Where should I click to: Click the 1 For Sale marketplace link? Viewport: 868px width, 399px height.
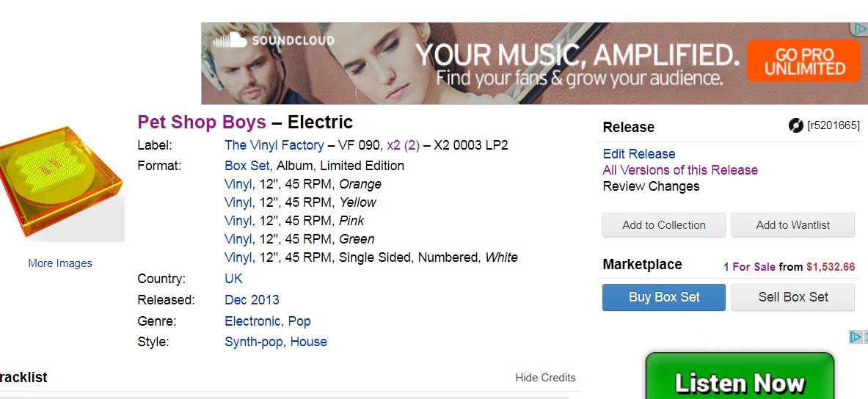(x=748, y=267)
